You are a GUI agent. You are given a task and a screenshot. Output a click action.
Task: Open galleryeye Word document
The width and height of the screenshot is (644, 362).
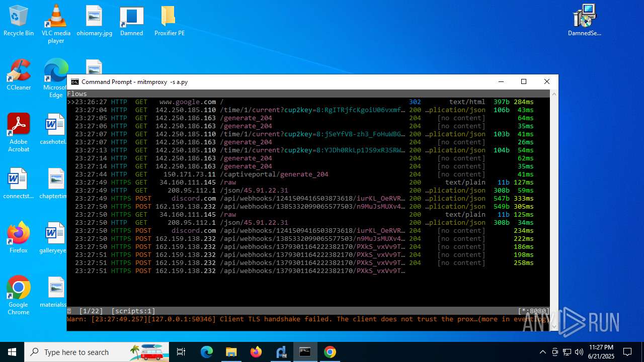pos(55,238)
